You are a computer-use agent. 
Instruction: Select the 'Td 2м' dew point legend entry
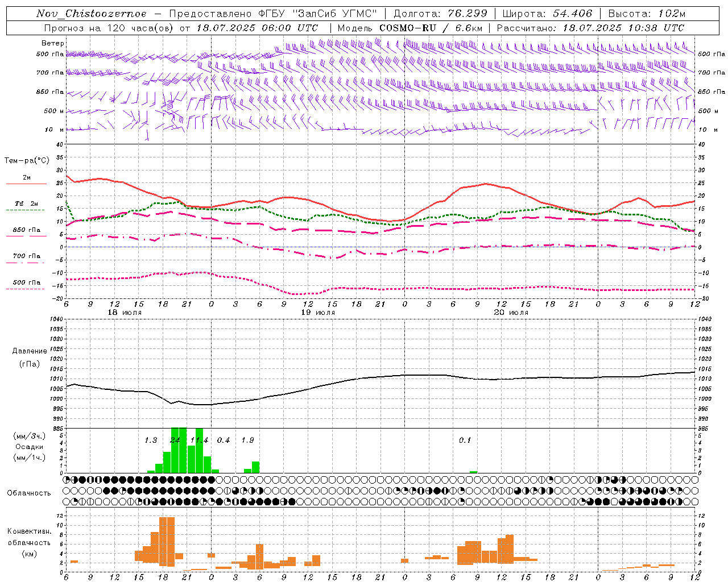(x=27, y=203)
